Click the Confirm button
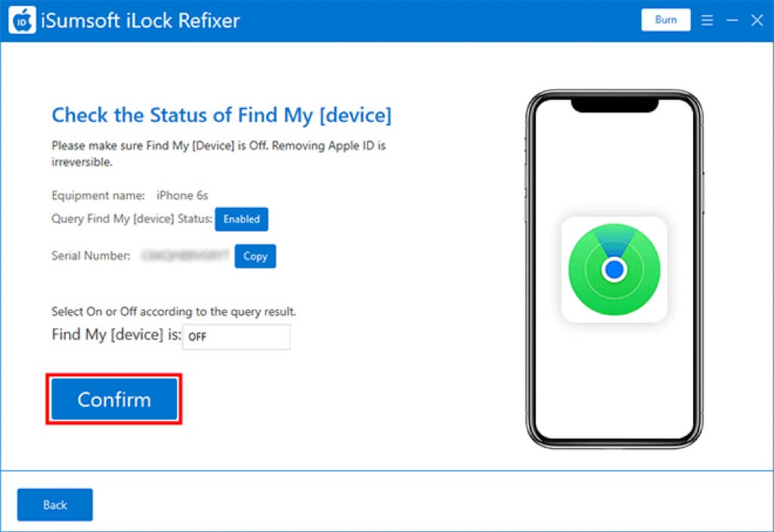This screenshot has height=532, width=774. (x=114, y=399)
